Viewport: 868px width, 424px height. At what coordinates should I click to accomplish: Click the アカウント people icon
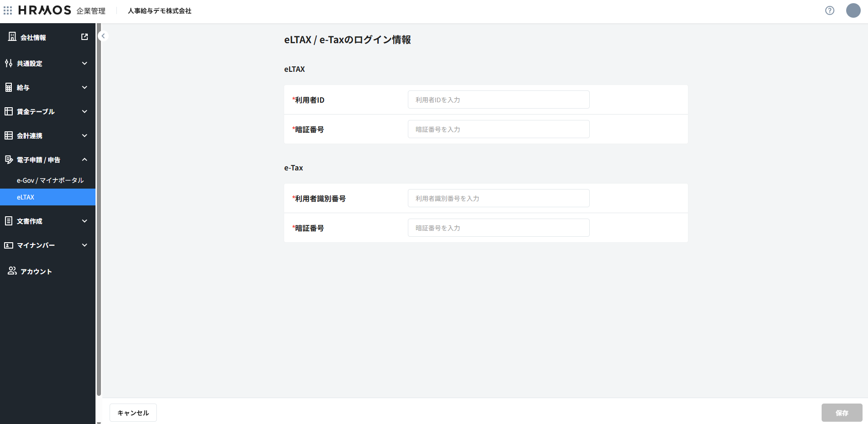click(12, 271)
